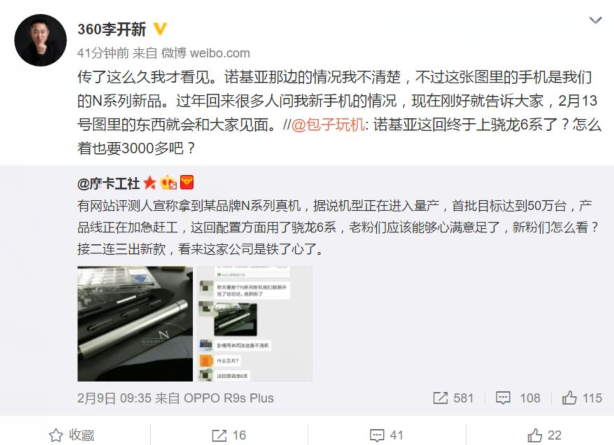The image size is (614, 445).
Task: Click the 2月9日 09:35 timestamp link
Action: click(x=114, y=398)
